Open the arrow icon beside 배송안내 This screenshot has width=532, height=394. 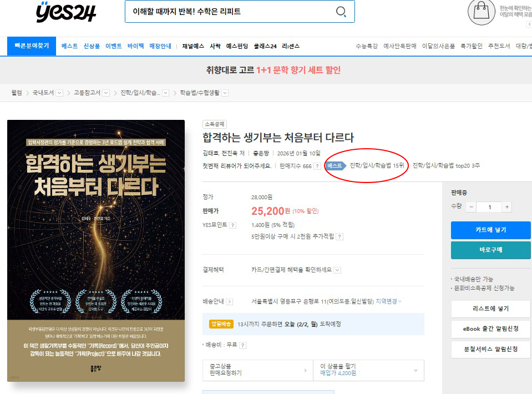click(229, 302)
